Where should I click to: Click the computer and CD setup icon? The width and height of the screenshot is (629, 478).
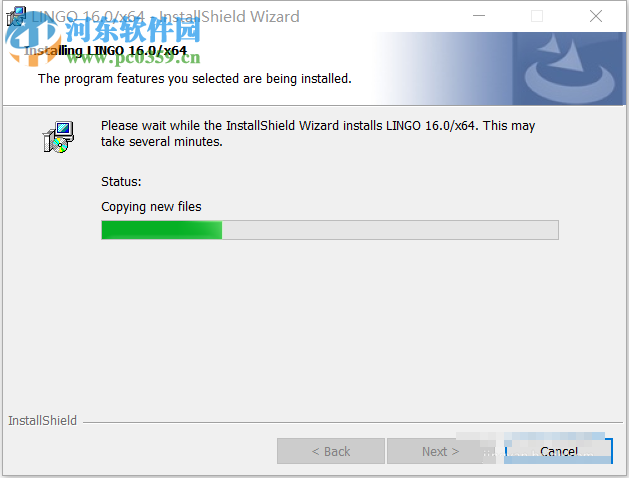pos(59,137)
